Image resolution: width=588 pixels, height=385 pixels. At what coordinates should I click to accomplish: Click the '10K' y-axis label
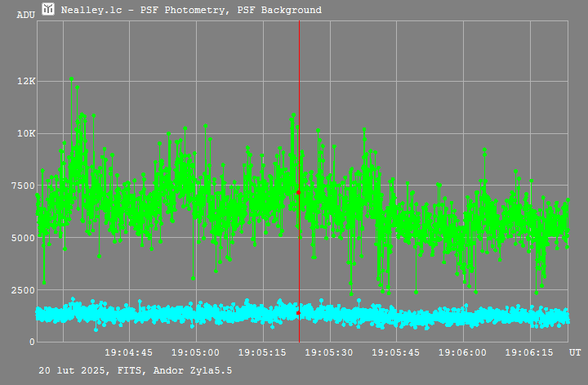pos(26,133)
